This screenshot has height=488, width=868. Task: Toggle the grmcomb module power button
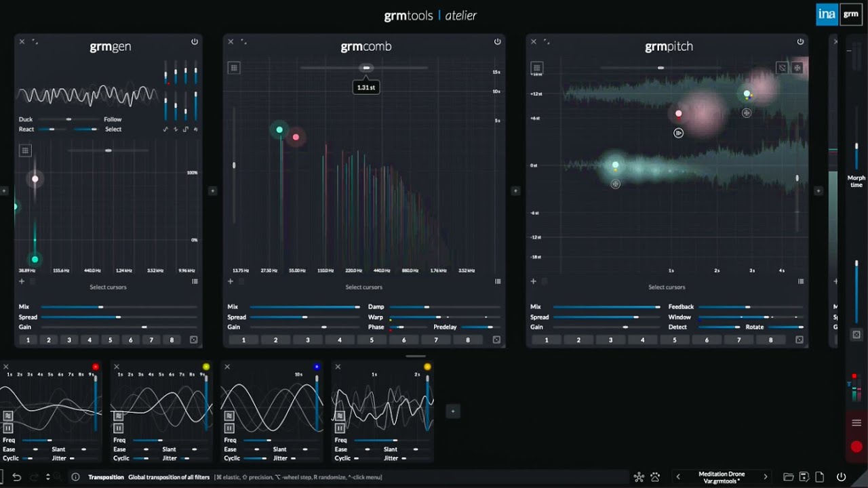(x=498, y=42)
